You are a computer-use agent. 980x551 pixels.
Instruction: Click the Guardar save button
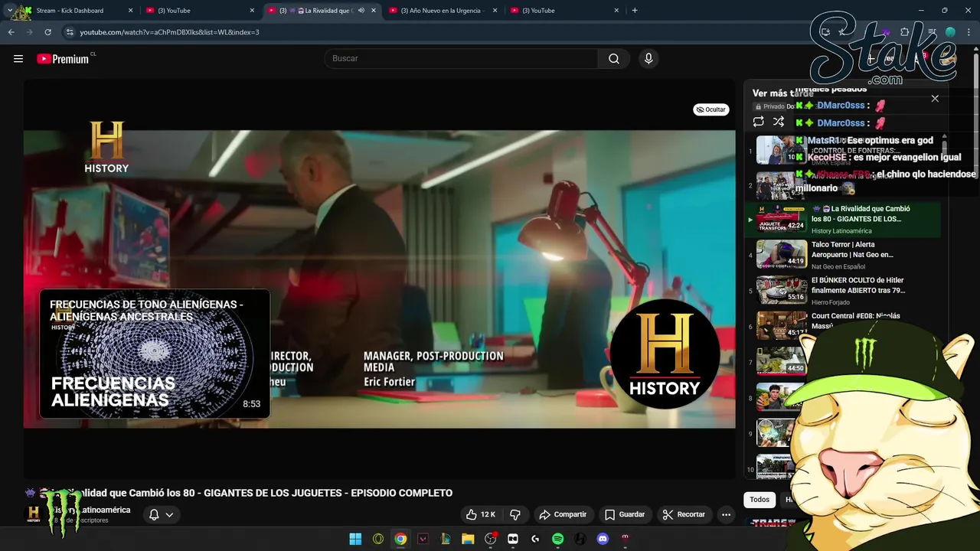coord(624,514)
